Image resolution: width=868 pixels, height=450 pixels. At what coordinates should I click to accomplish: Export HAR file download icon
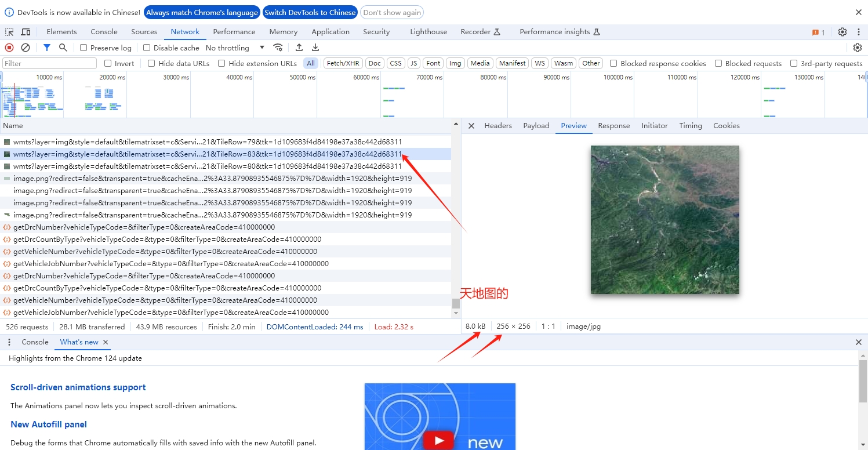point(315,48)
